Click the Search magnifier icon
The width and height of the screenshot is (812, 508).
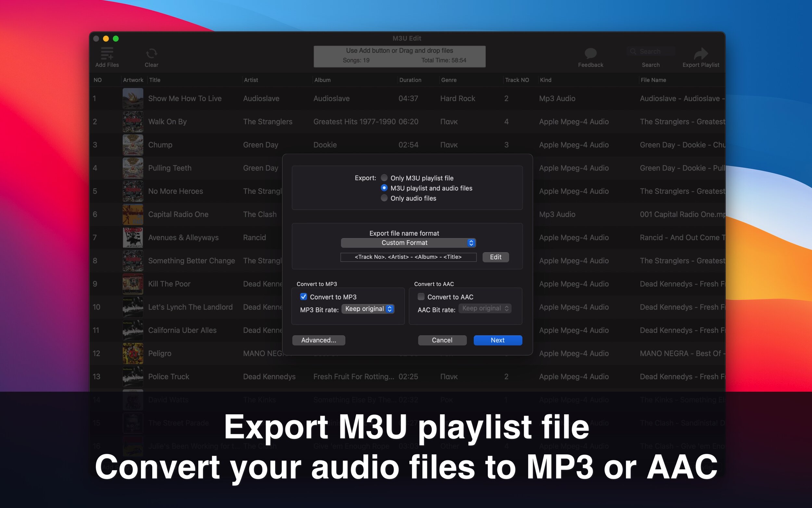[x=633, y=51]
